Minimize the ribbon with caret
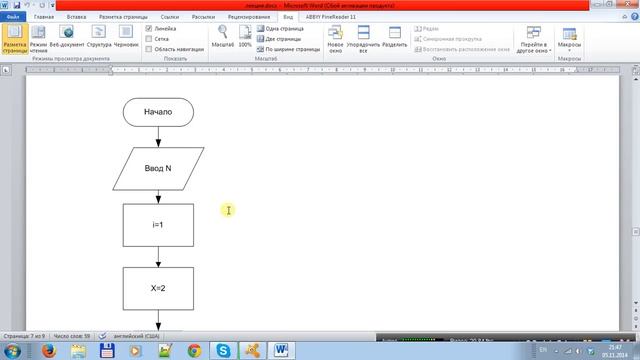Screen dimensions: 640x360 click(x=624, y=17)
